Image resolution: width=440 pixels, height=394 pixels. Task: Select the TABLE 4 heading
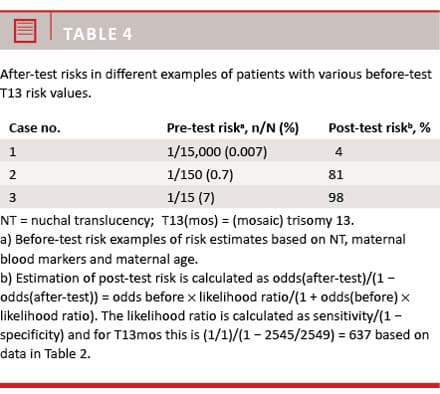[x=98, y=34]
